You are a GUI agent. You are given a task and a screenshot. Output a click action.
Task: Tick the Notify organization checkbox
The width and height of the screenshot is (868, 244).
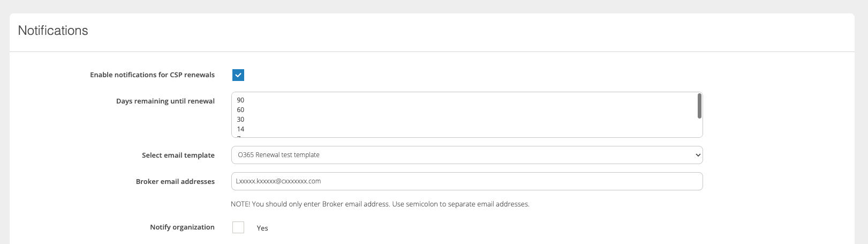pos(238,227)
